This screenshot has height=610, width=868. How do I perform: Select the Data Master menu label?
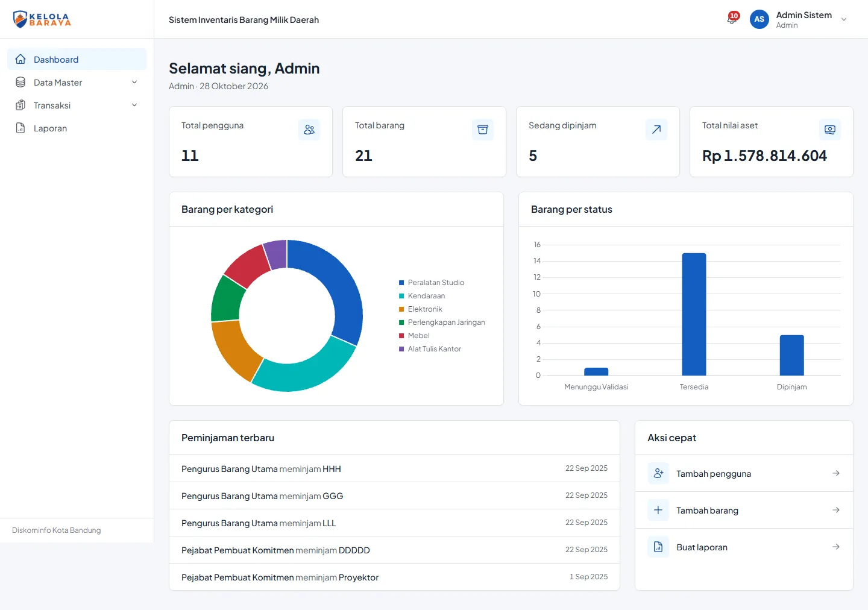tap(58, 83)
